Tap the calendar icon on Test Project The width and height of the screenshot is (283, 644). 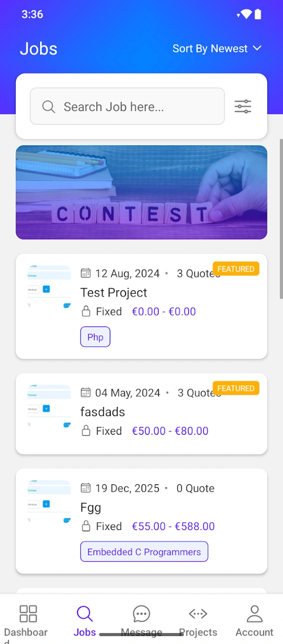coord(86,273)
